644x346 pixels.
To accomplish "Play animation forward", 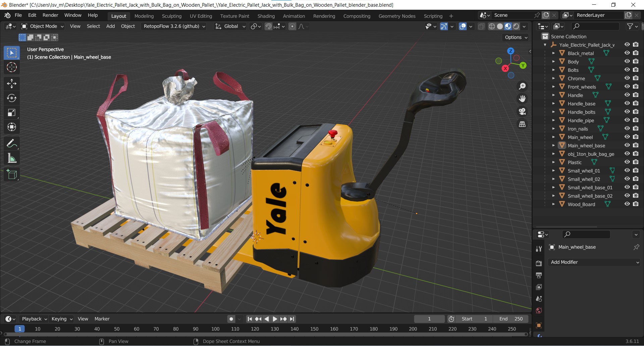I will click(x=275, y=319).
